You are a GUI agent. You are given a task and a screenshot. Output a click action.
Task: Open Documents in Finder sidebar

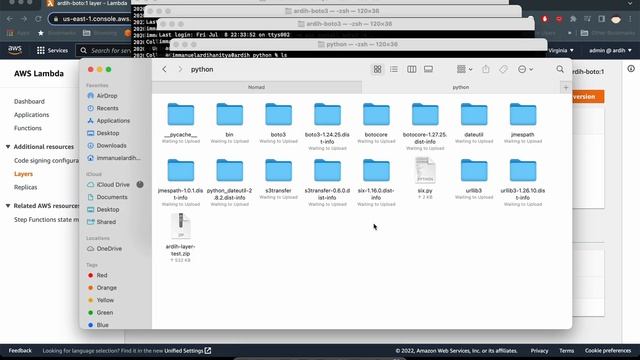(x=107, y=197)
